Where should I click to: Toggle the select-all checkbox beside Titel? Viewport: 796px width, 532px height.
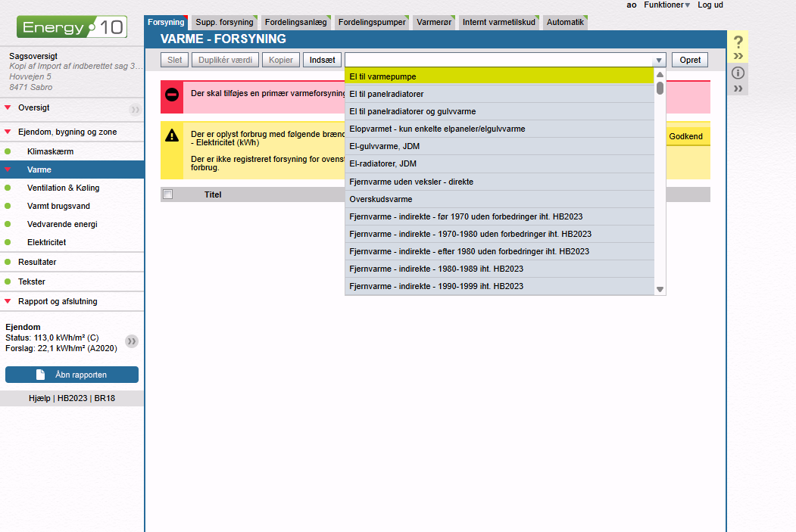[x=168, y=194]
